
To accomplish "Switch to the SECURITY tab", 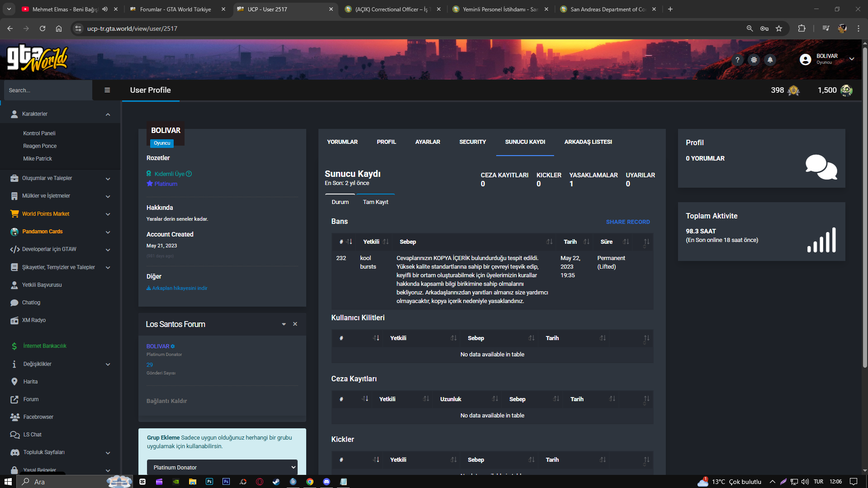I will tap(473, 142).
